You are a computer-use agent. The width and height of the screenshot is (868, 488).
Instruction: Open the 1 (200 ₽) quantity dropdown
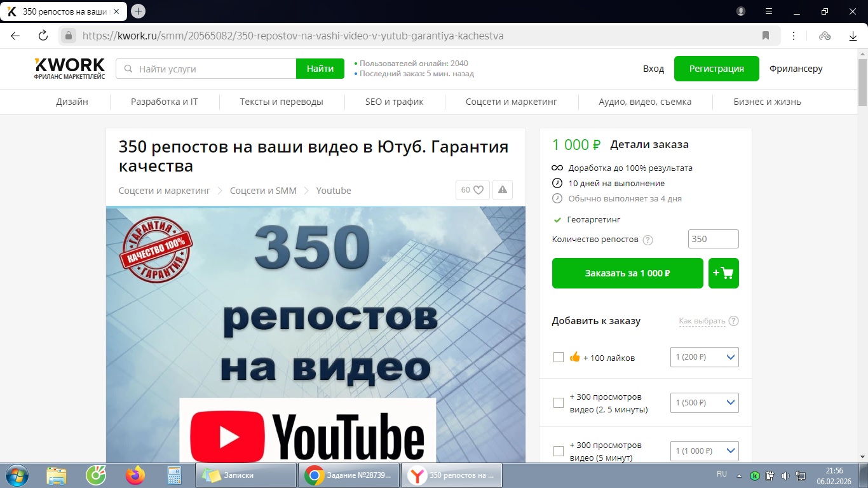705,357
